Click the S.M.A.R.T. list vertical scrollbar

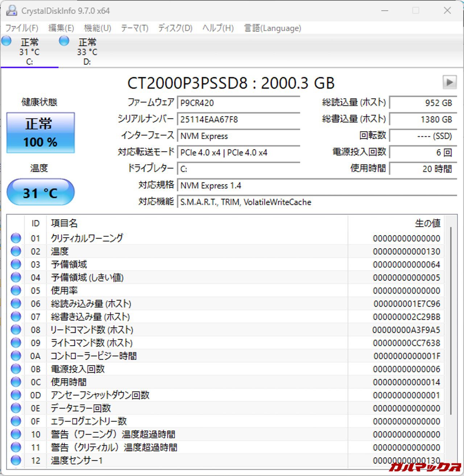[451, 321]
